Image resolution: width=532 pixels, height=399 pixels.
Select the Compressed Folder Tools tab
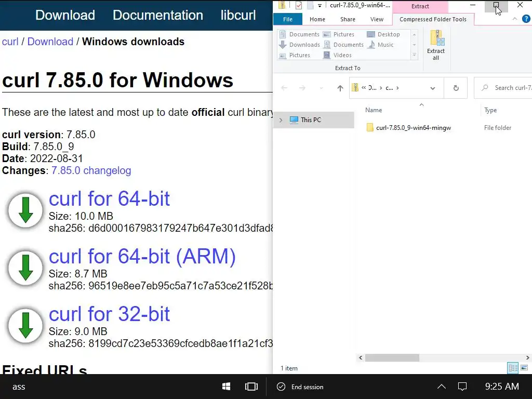click(x=433, y=19)
